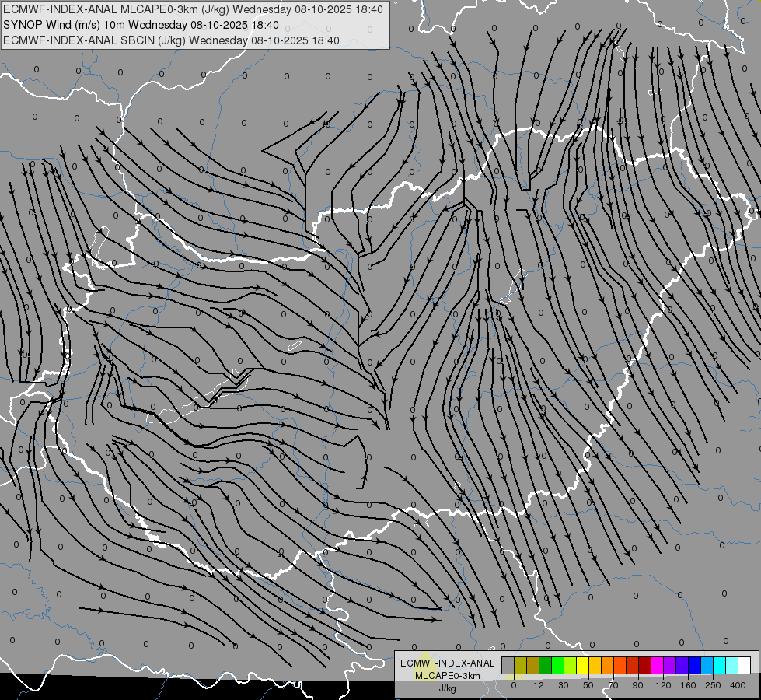The height and width of the screenshot is (700, 761).
Task: Click the legend value 120
Action: [663, 685]
